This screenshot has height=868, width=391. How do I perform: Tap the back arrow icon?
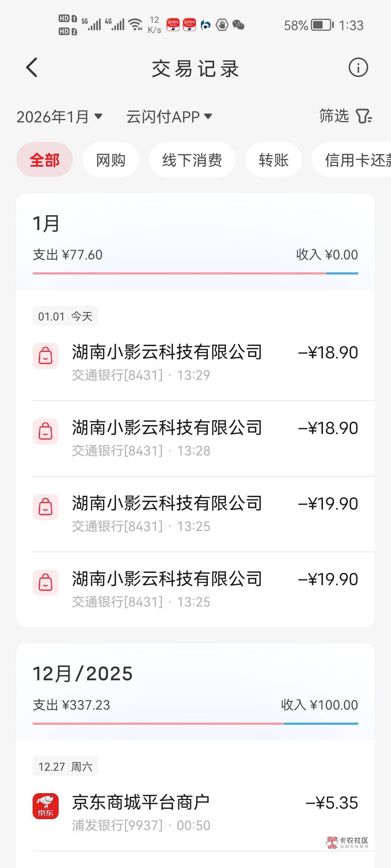32,68
